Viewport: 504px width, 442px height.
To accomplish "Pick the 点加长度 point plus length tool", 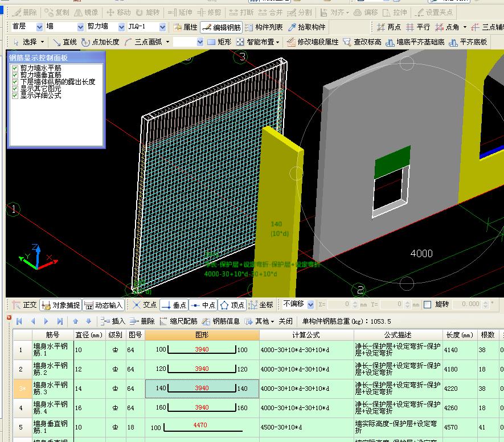I will pyautogui.click(x=100, y=42).
